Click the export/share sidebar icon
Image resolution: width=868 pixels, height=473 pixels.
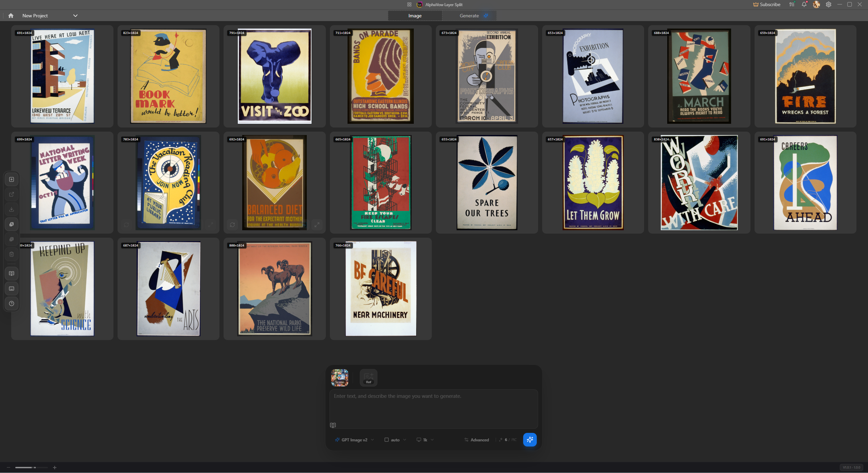(12, 195)
